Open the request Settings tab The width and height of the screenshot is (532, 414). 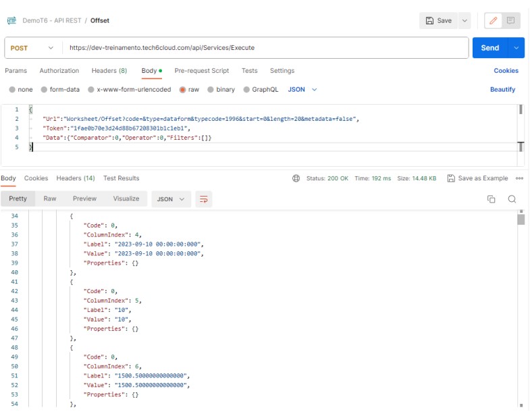pyautogui.click(x=282, y=71)
